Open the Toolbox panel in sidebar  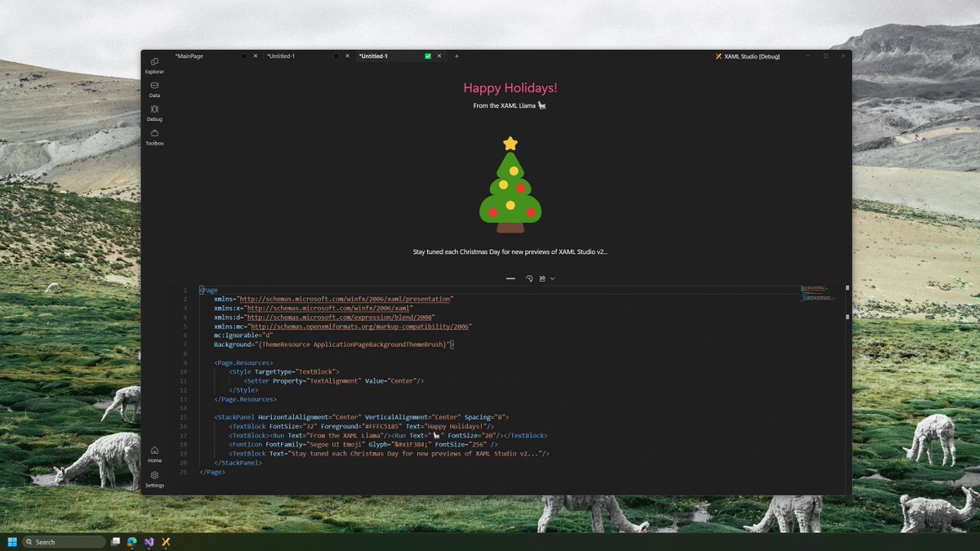coord(154,137)
